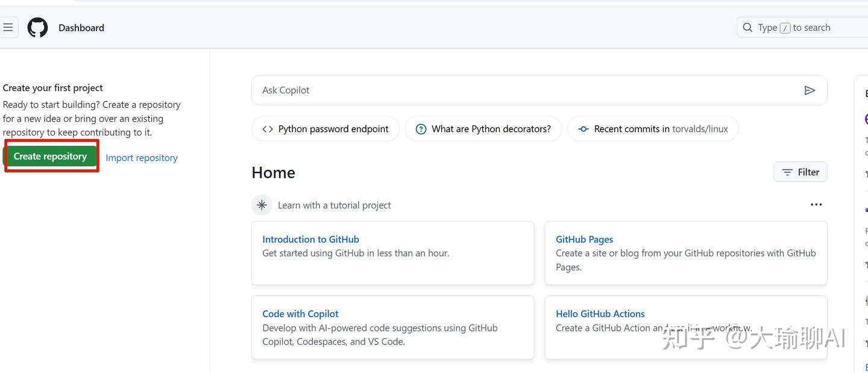Open the hamburger navigation menu
The width and height of the screenshot is (868, 373).
[x=8, y=28]
